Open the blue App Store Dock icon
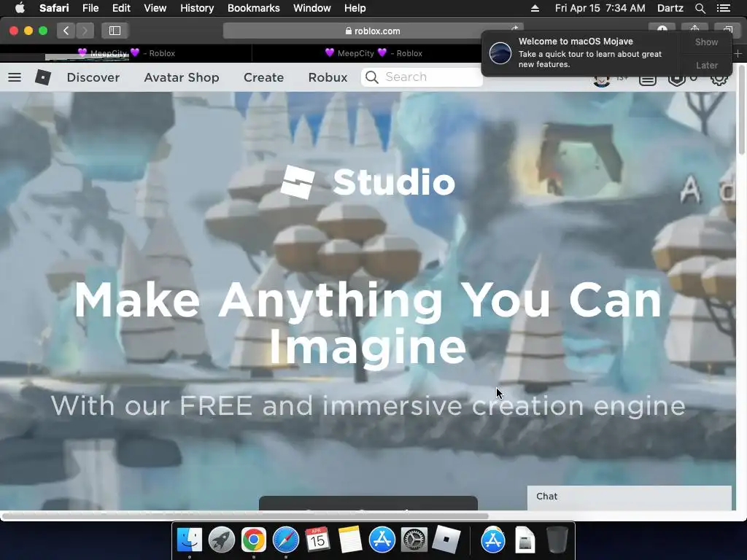The image size is (747, 560). (x=382, y=540)
